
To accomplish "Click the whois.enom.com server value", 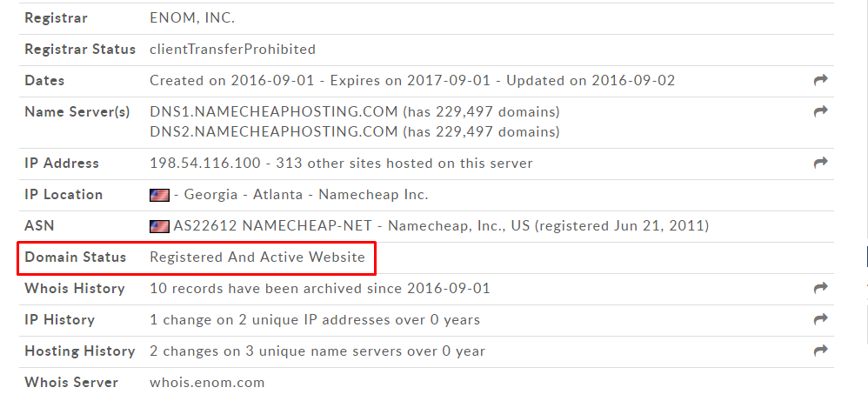I will tap(207, 382).
